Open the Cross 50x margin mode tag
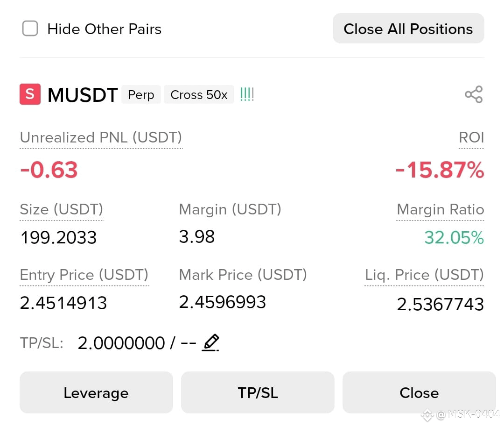This screenshot has width=504, height=427. tap(199, 94)
